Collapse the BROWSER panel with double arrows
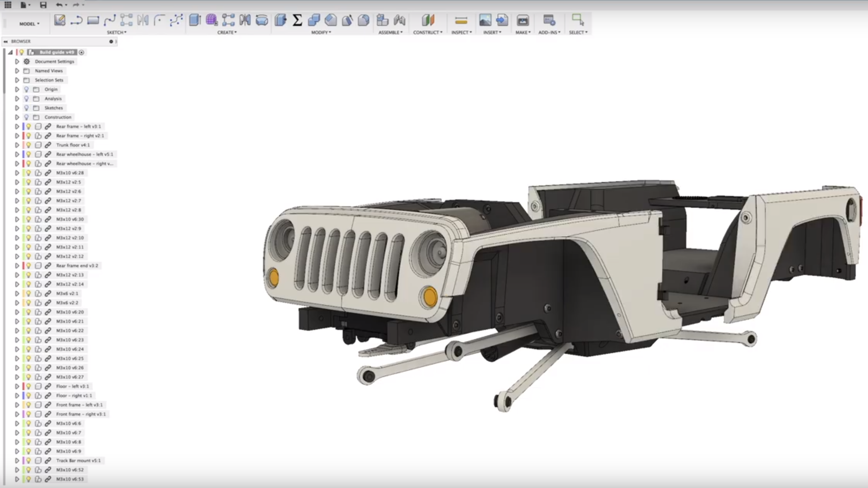 [5, 41]
